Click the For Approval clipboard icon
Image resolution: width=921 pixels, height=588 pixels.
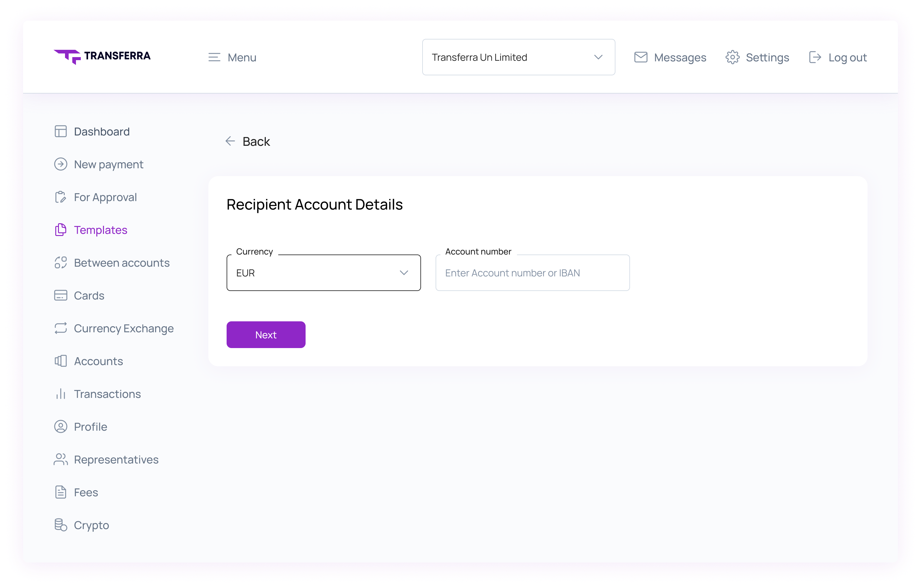[x=60, y=197]
